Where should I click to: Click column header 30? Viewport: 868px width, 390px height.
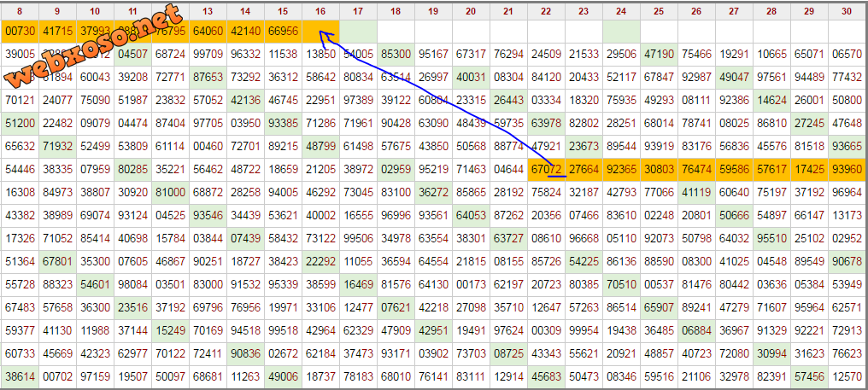coord(847,11)
